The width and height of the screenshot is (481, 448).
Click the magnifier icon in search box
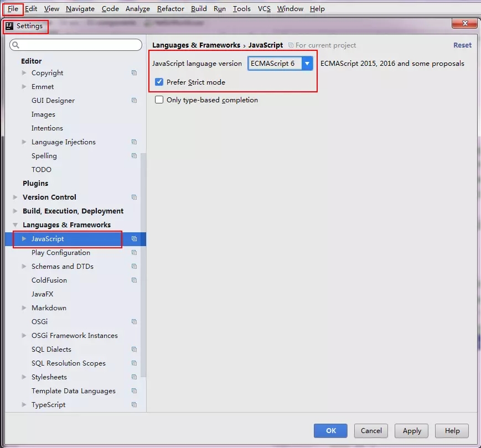click(16, 45)
